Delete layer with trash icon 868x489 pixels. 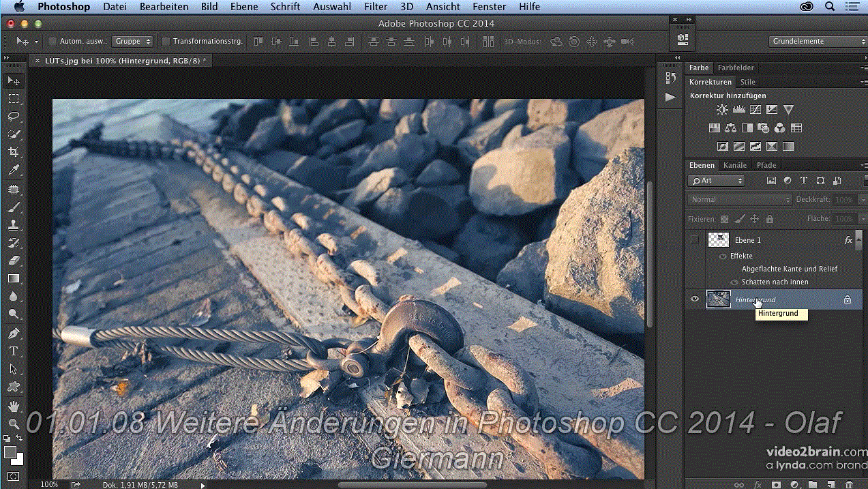(x=849, y=484)
